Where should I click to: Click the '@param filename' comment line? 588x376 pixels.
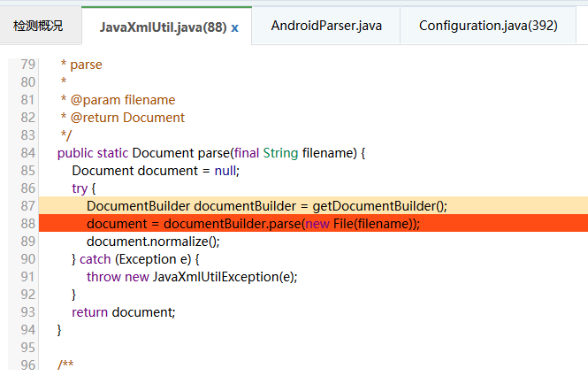[118, 100]
